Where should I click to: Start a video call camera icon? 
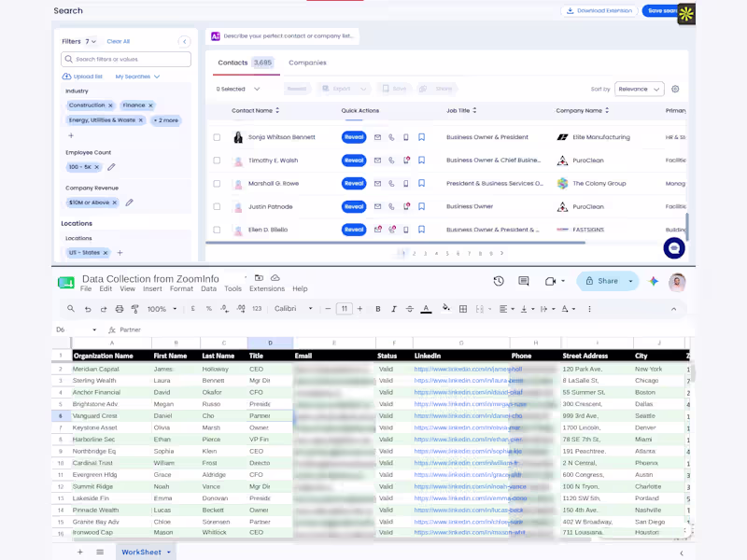(x=550, y=282)
